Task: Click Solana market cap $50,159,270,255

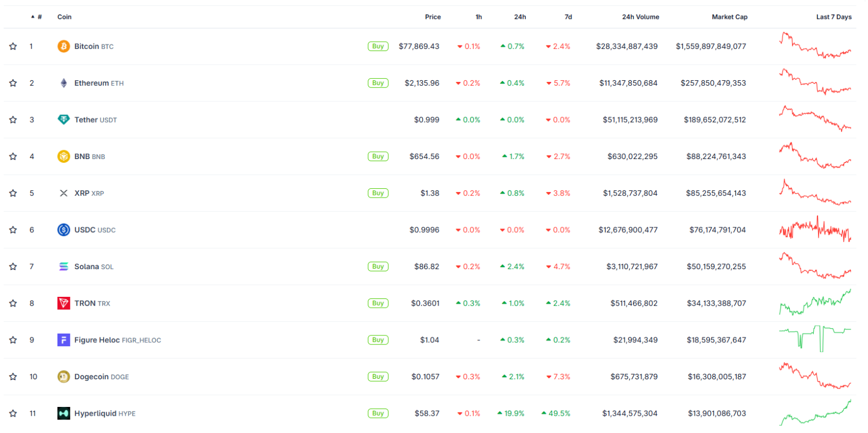Action: [716, 266]
